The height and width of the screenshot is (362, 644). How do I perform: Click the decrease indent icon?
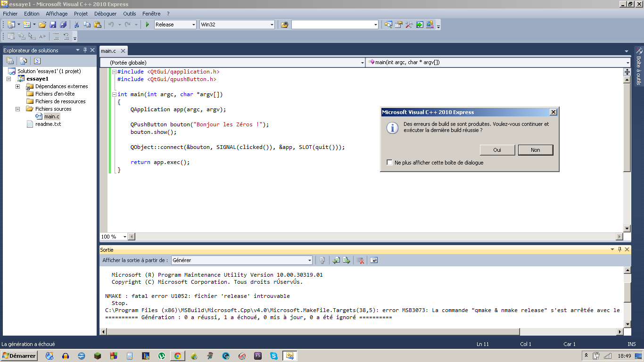click(56, 36)
